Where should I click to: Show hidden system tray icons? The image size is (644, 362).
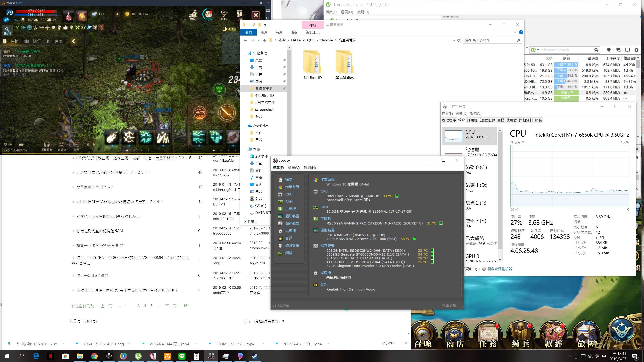point(569,356)
